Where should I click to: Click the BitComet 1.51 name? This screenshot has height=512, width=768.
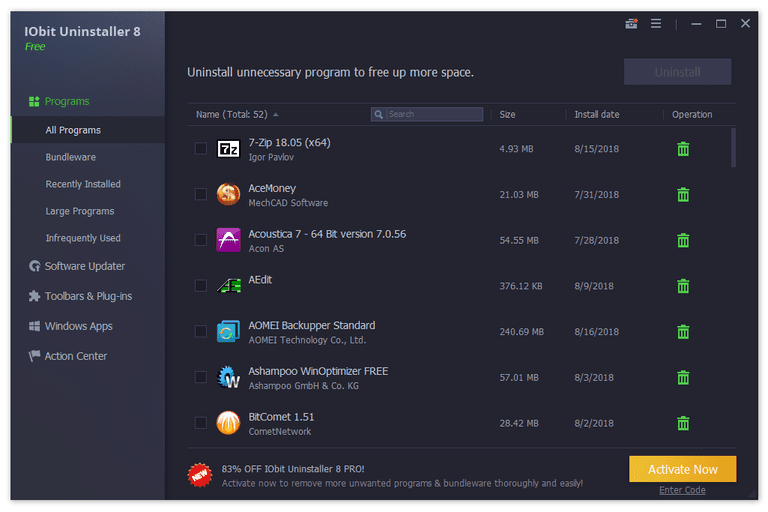(x=281, y=417)
